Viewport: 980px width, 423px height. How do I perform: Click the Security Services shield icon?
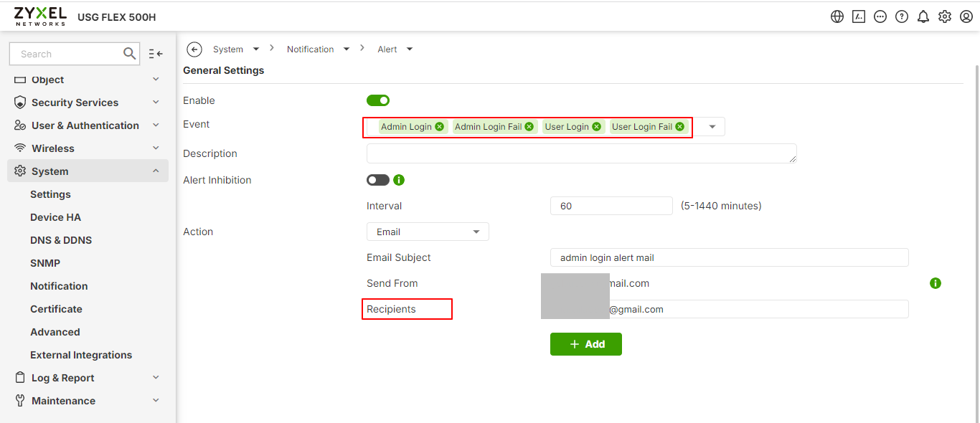20,103
